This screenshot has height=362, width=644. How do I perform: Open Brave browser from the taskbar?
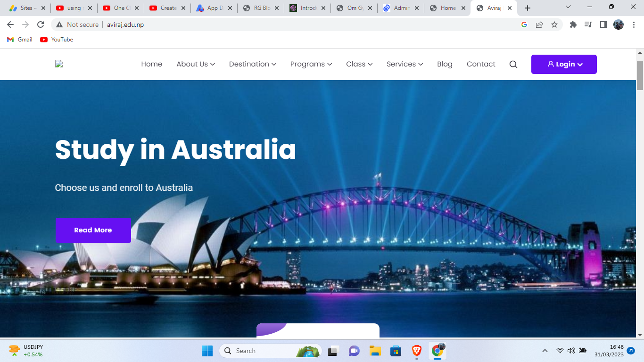[417, 351]
